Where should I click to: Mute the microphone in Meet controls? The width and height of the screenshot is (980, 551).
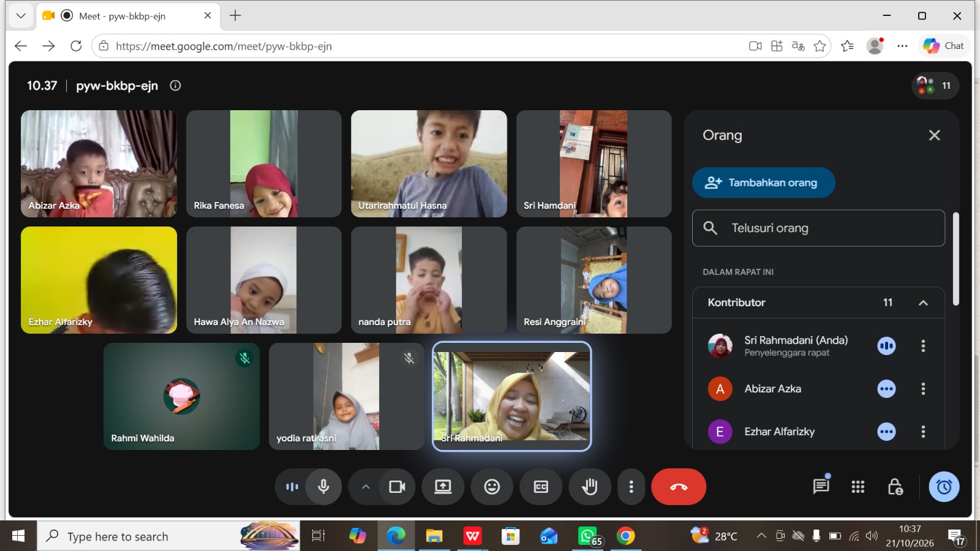click(323, 487)
